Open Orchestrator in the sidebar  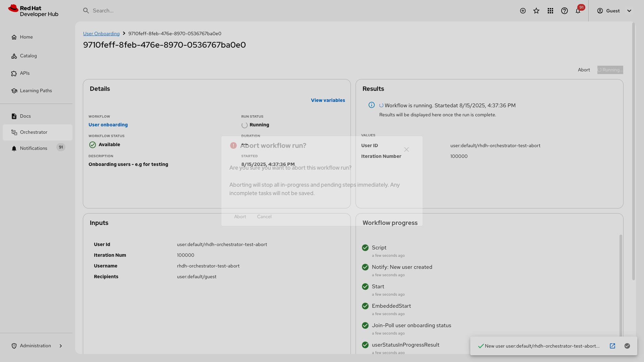[34, 132]
